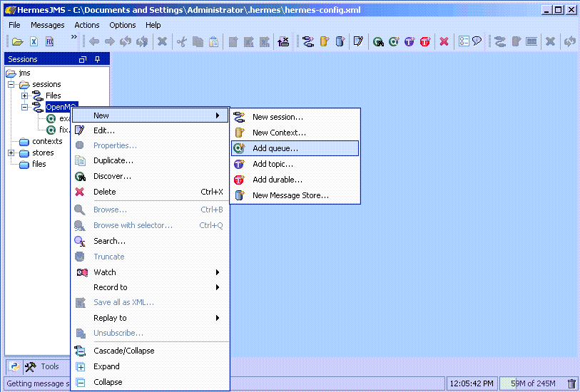The image size is (580, 392).
Task: Select Add queue... from the submenu
Action: click(x=275, y=148)
